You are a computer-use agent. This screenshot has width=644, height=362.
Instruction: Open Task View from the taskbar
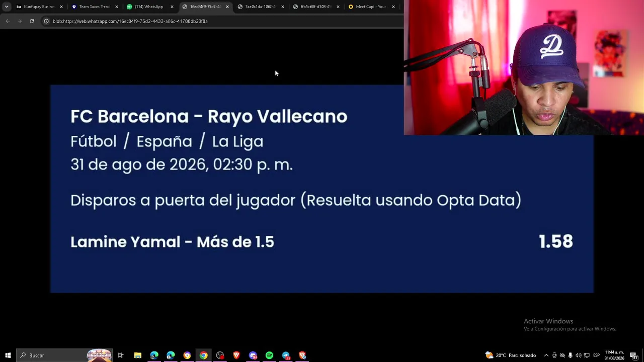[121, 355]
